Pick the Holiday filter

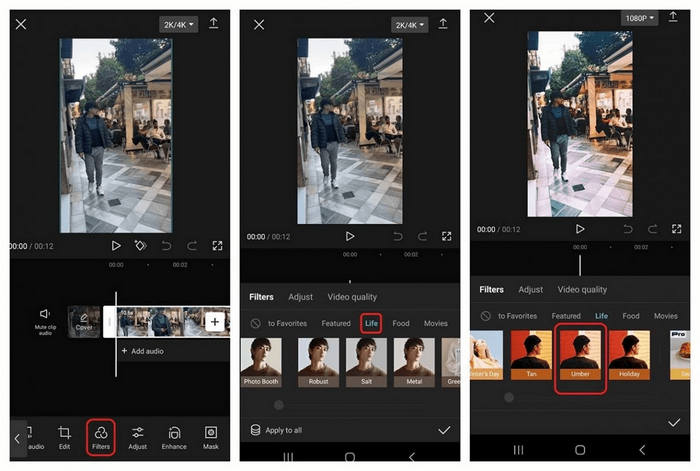click(x=630, y=357)
